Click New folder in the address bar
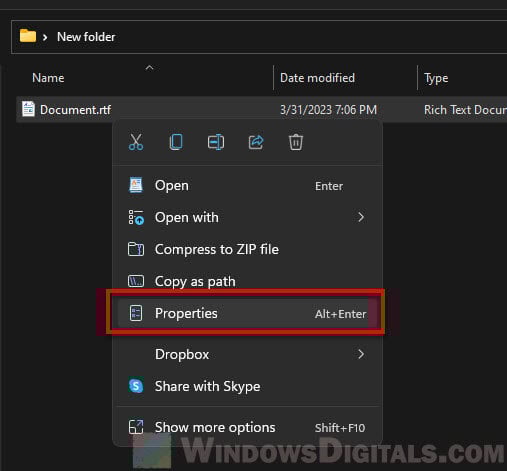The height and width of the screenshot is (471, 507). [x=86, y=37]
